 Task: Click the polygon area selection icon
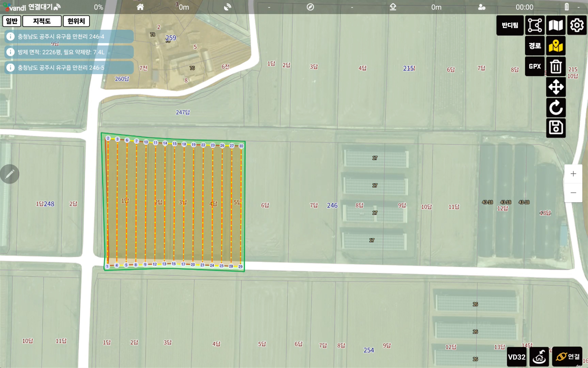535,25
